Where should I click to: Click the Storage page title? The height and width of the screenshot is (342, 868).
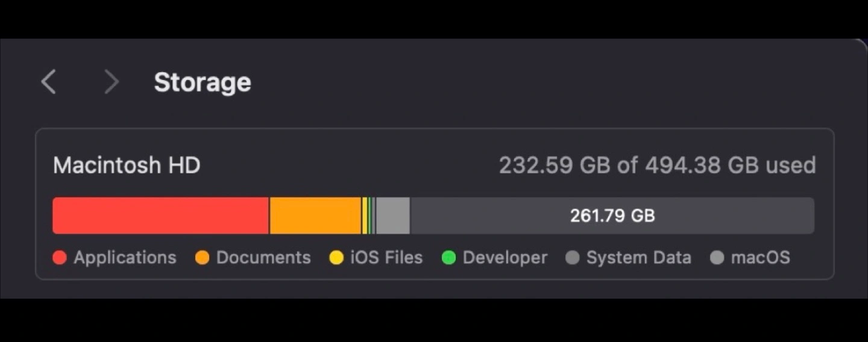[203, 82]
